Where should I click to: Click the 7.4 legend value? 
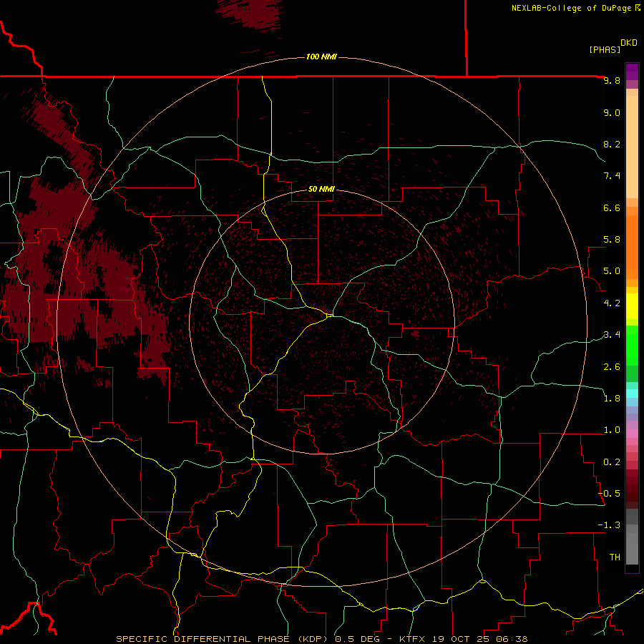click(612, 176)
